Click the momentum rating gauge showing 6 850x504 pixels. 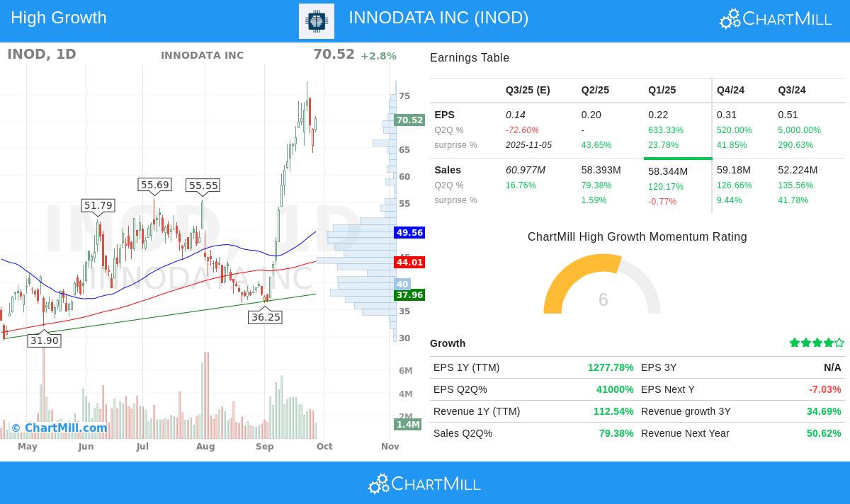602,284
